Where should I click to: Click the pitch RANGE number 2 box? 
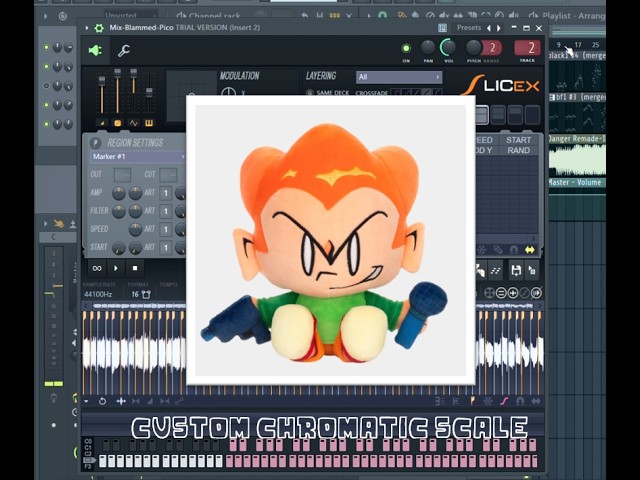pos(492,48)
